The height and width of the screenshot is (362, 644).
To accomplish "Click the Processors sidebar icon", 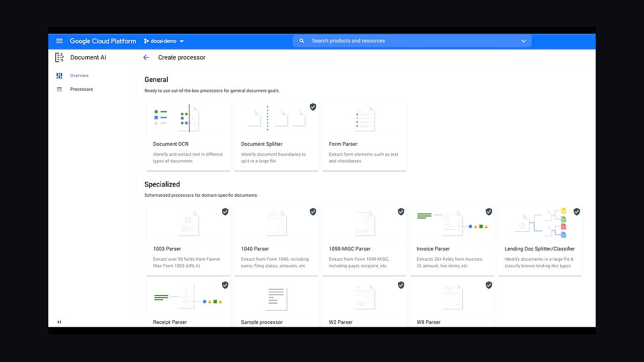I will [x=60, y=89].
